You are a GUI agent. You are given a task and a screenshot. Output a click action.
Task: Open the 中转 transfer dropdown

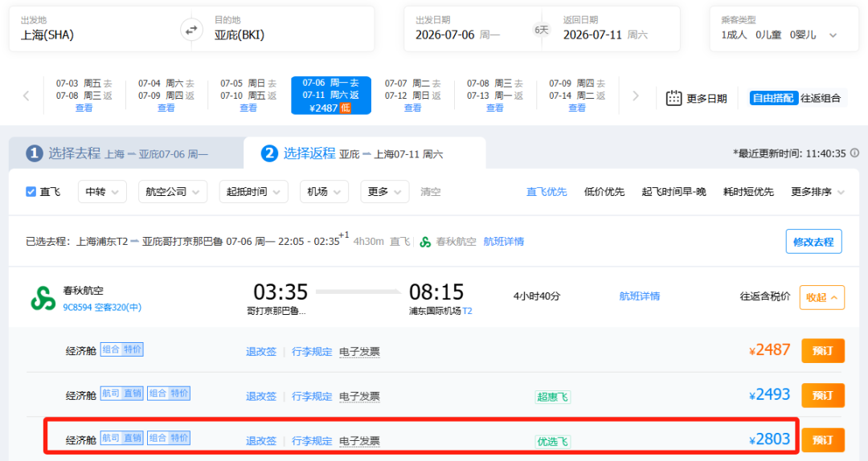click(102, 191)
